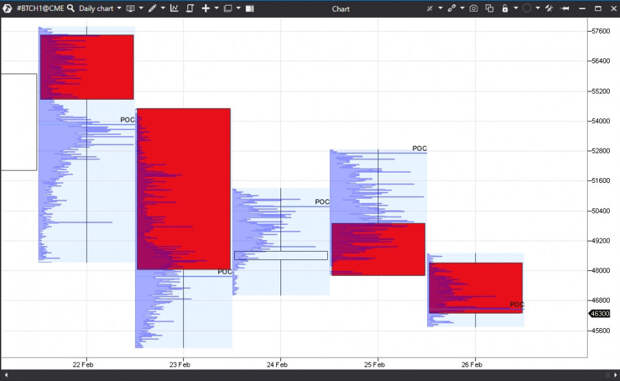
Task: Click the duplicate chart window icon
Action: (490, 8)
